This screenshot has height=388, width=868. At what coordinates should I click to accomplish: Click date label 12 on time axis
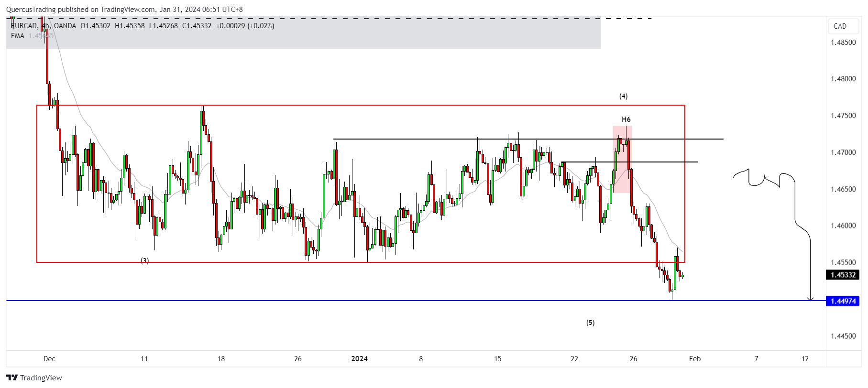pyautogui.click(x=805, y=359)
